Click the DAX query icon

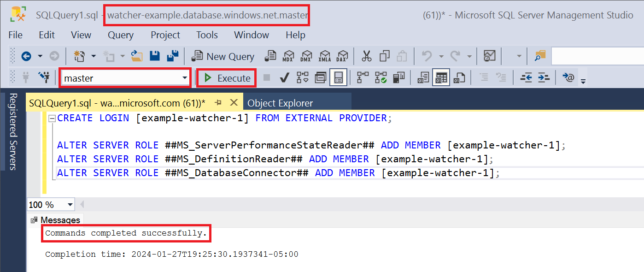point(343,56)
